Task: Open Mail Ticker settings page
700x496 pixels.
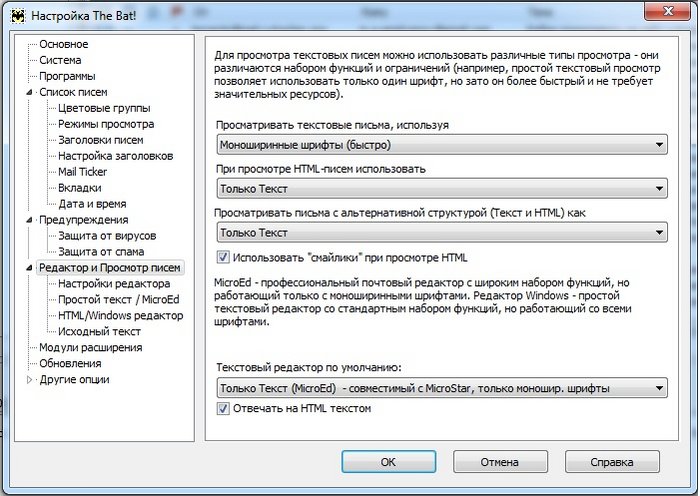Action: 83,172
